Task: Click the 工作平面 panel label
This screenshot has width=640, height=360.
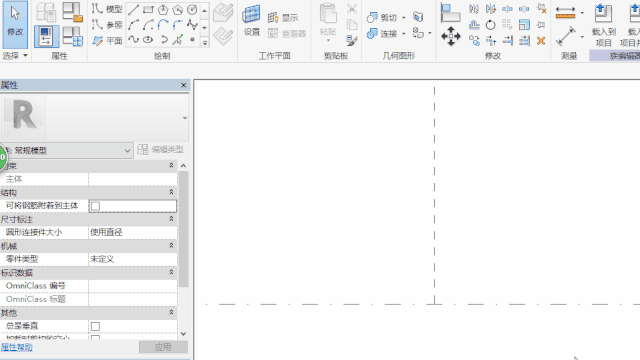Action: [x=274, y=56]
